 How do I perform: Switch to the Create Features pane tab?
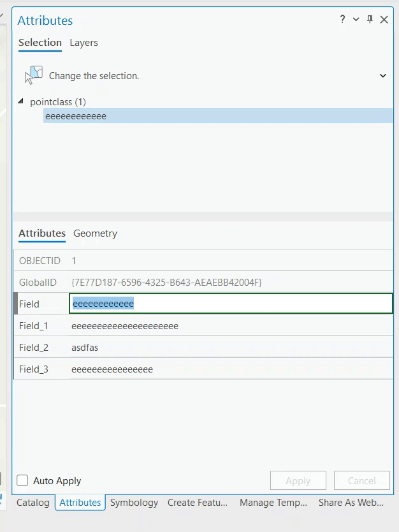(x=198, y=503)
